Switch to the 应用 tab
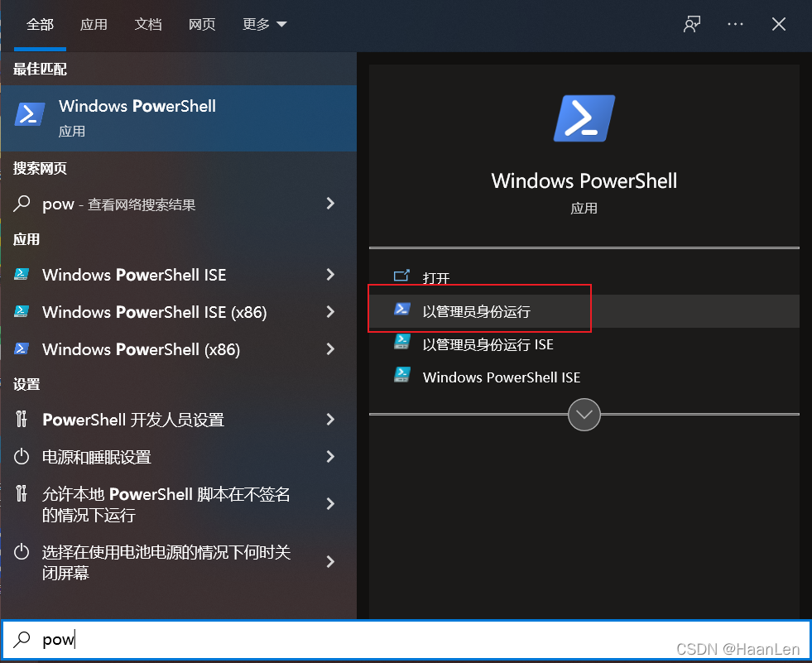The width and height of the screenshot is (812, 663). coord(94,24)
